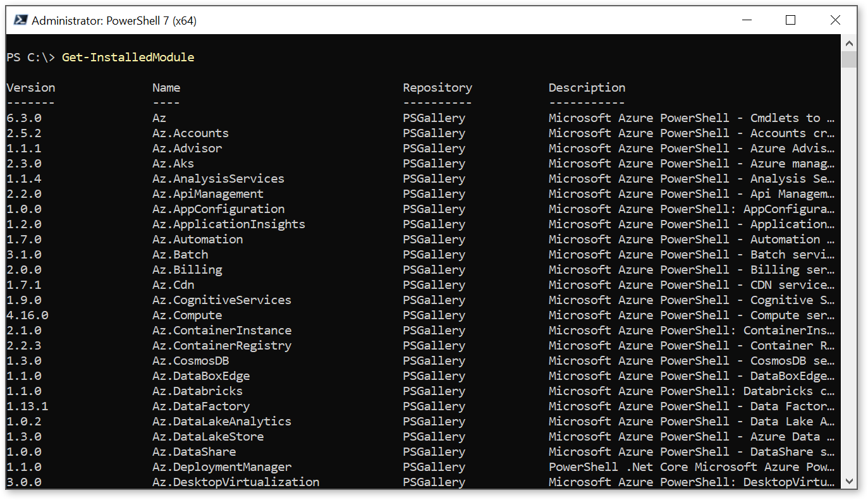Click the Version column header
Viewport: 868px width, 500px height.
point(30,87)
